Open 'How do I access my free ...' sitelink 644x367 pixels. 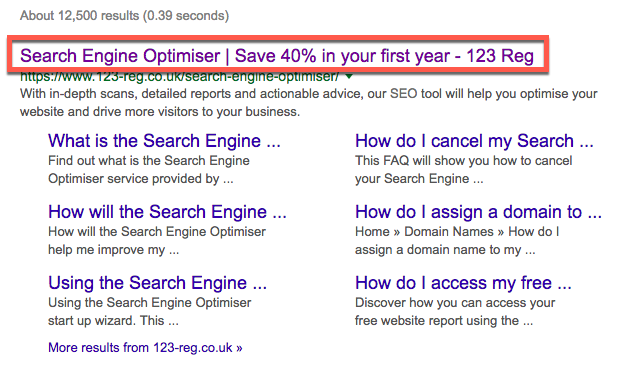pyautogui.click(x=463, y=283)
